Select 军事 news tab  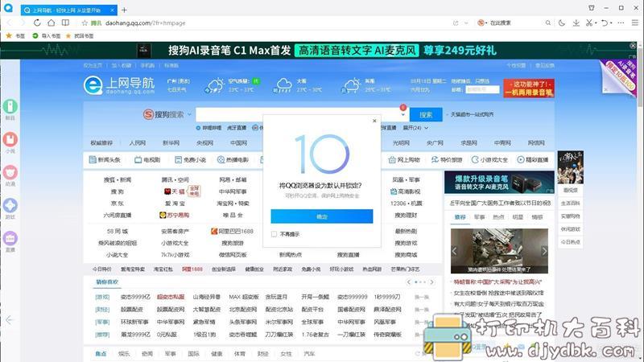pyautogui.click(x=479, y=217)
